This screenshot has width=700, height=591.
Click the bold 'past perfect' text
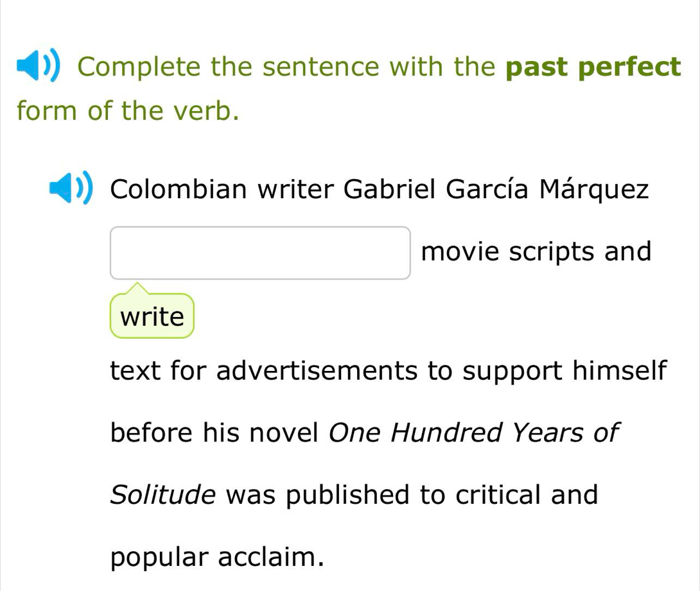593,67
